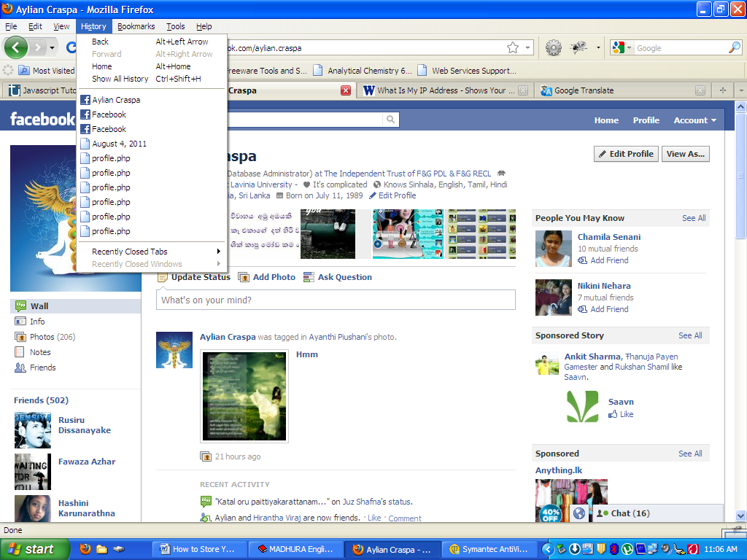Click the Wall speech bubble icon

point(20,306)
